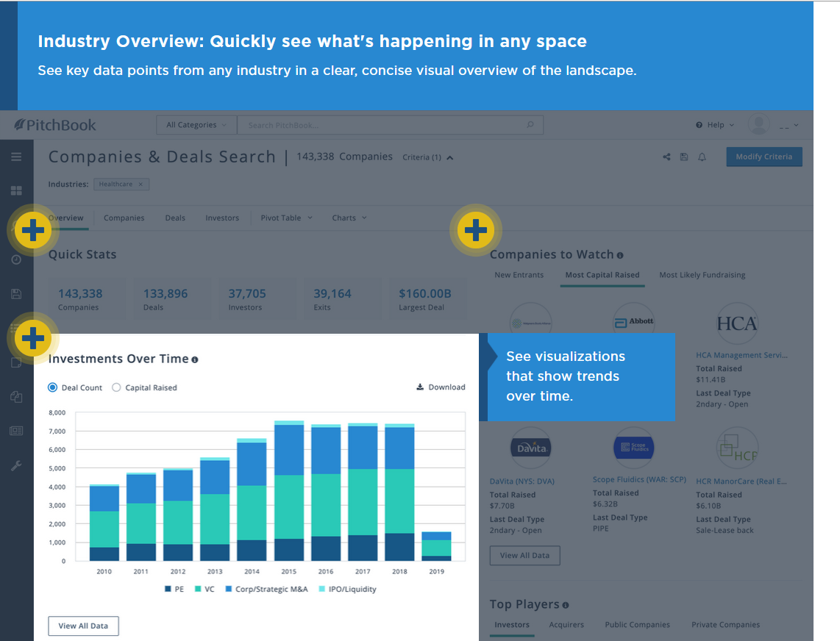
Task: Click the VC legend color swatch
Action: (198, 589)
